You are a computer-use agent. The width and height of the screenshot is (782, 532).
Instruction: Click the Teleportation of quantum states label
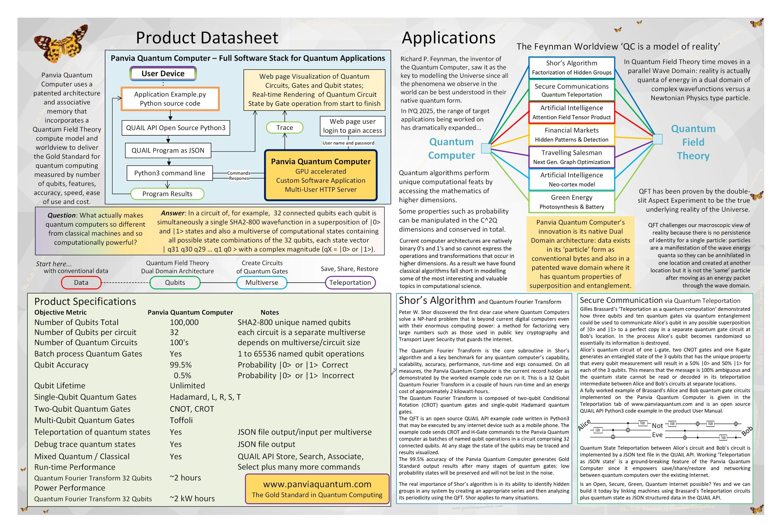tap(92, 432)
